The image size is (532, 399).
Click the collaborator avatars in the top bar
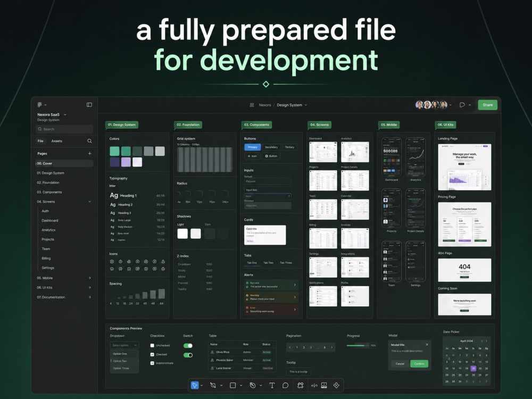point(431,105)
